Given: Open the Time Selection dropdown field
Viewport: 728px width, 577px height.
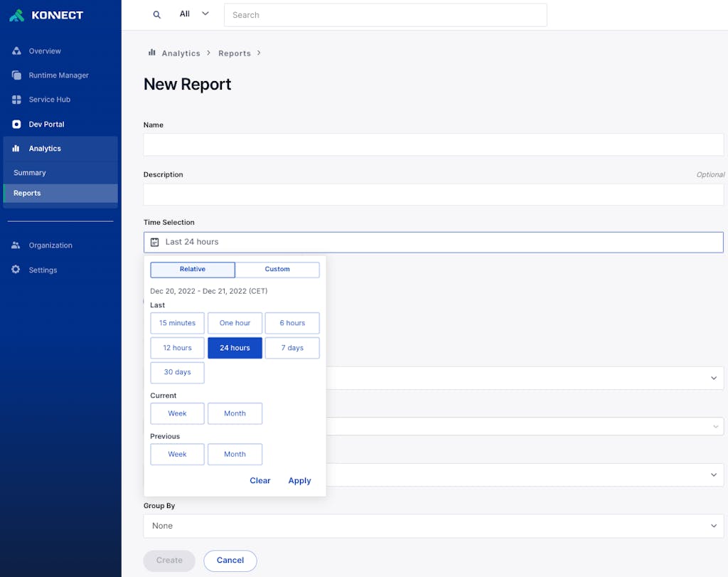Looking at the screenshot, I should [434, 242].
